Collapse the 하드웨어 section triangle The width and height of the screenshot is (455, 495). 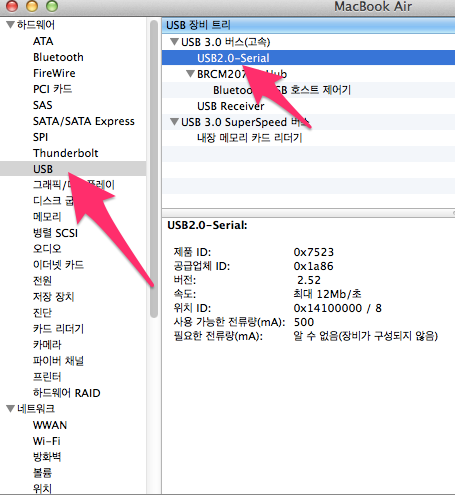pyautogui.click(x=11, y=25)
